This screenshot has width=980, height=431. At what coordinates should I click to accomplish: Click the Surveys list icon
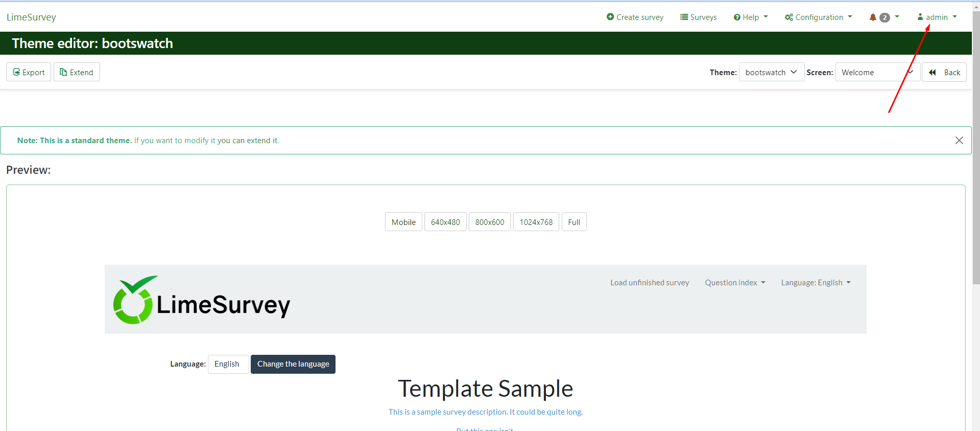[684, 17]
